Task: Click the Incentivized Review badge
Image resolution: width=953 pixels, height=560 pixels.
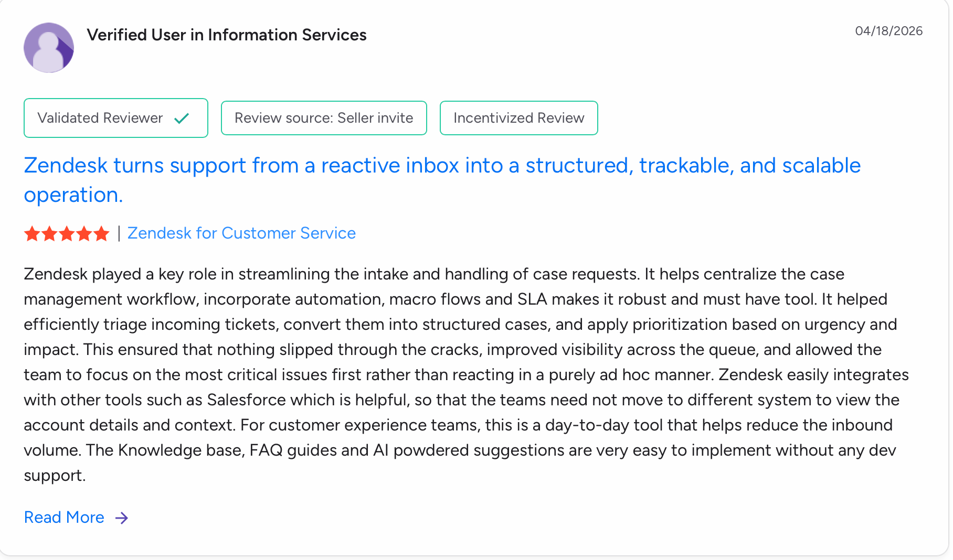Action: point(518,118)
